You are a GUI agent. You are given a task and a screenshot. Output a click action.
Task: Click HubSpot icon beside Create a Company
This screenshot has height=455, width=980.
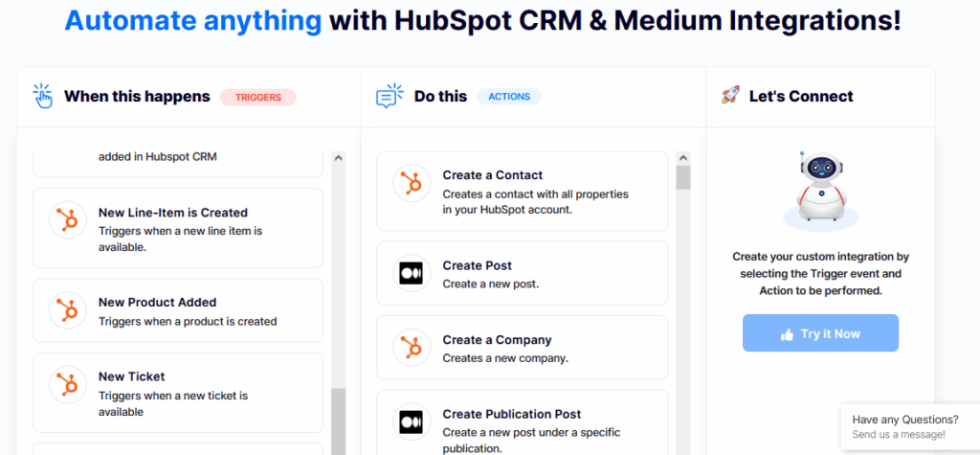(412, 348)
